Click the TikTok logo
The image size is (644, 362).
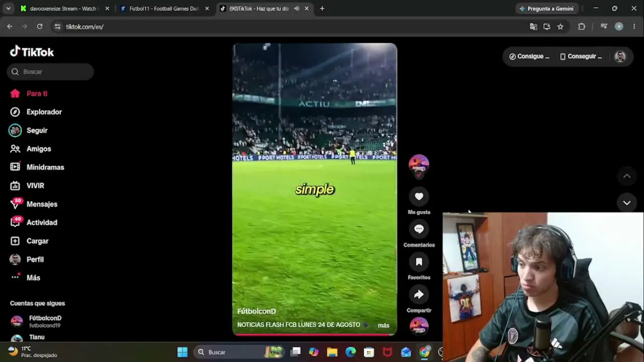pyautogui.click(x=32, y=52)
